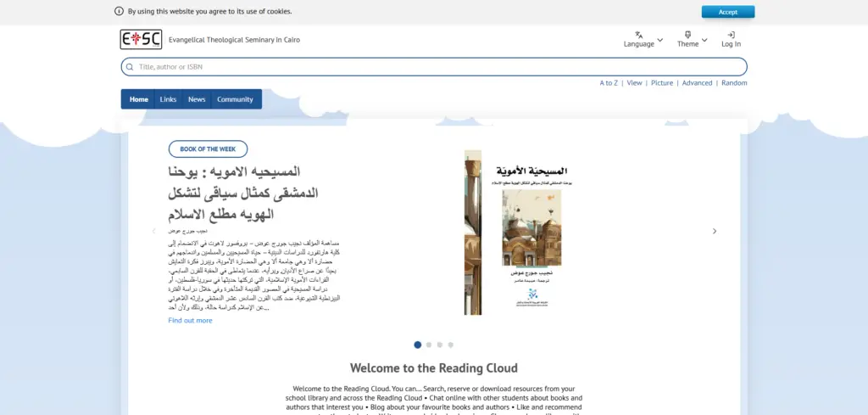Click the ETSC seminary logo
868x415 pixels.
140,39
